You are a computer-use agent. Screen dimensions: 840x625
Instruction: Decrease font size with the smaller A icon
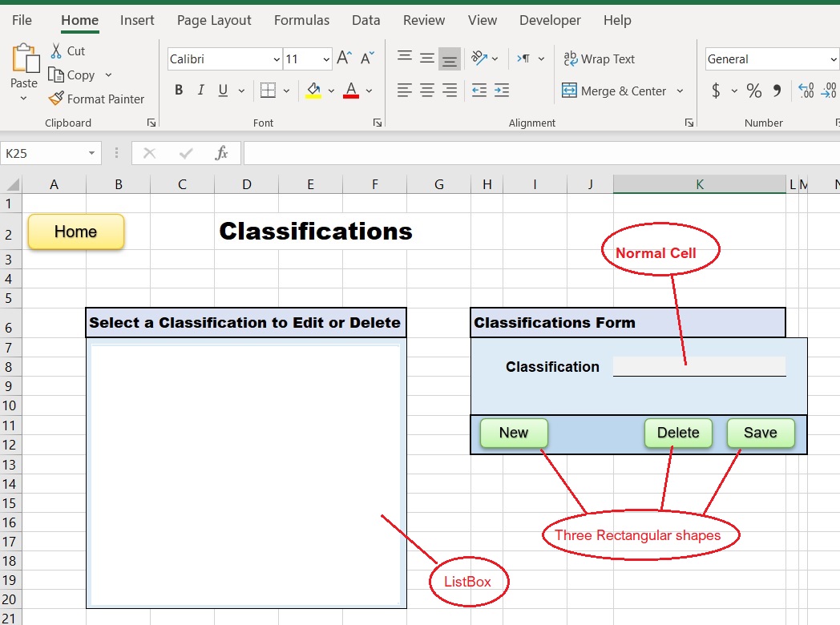(x=367, y=58)
